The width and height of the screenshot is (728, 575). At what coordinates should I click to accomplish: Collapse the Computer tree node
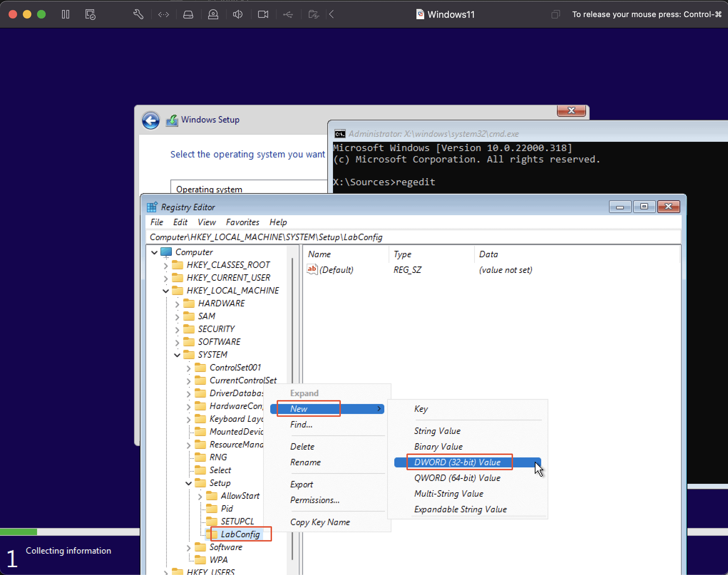154,252
